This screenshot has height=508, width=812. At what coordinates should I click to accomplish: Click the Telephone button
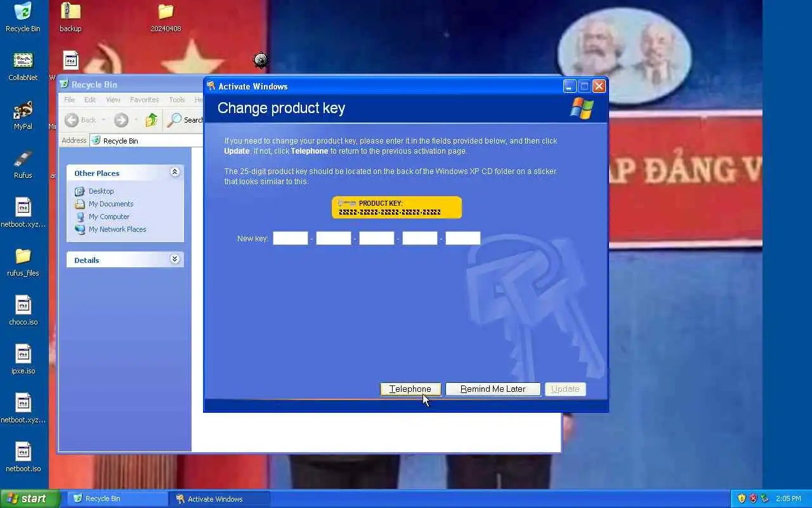point(410,389)
